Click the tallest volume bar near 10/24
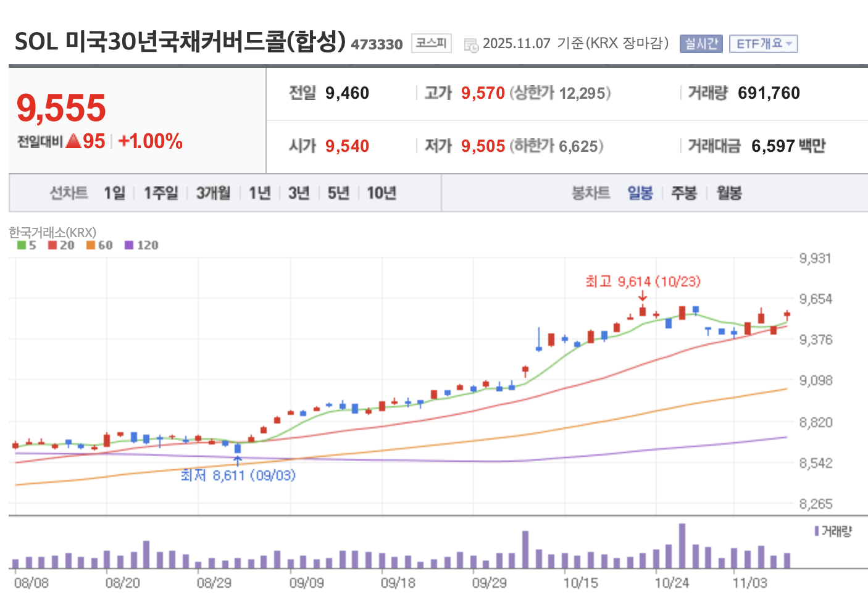The width and height of the screenshot is (868, 605). pyautogui.click(x=682, y=546)
